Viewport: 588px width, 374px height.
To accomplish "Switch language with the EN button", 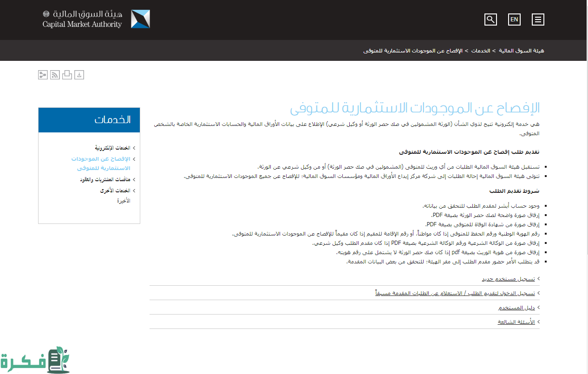I will click(x=514, y=20).
